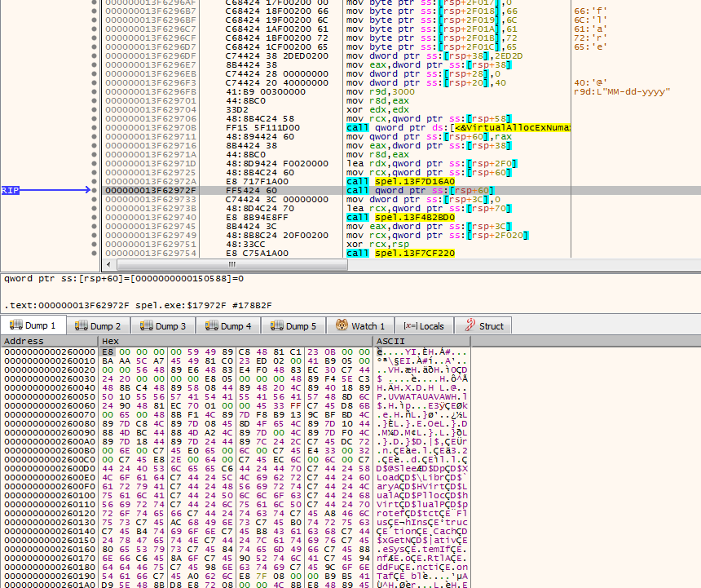Select instruction call spel.13F4B2BD0
Viewport: 701px width, 588px height.
point(400,217)
